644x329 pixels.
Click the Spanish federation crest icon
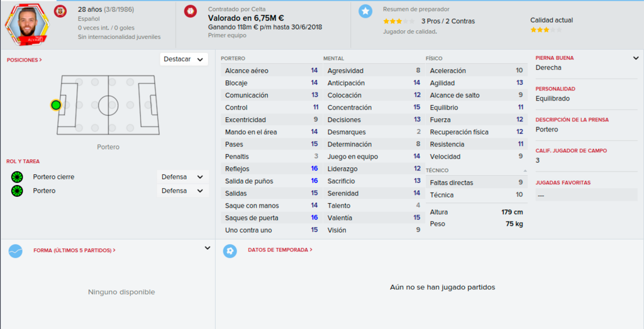point(60,11)
